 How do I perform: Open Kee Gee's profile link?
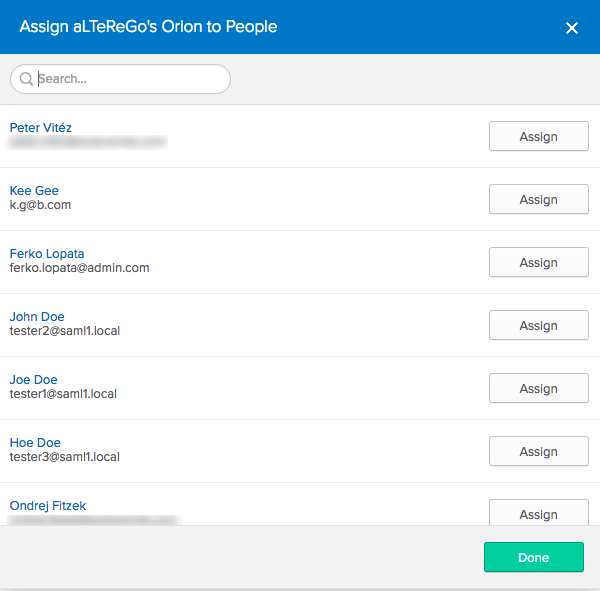pyautogui.click(x=34, y=191)
